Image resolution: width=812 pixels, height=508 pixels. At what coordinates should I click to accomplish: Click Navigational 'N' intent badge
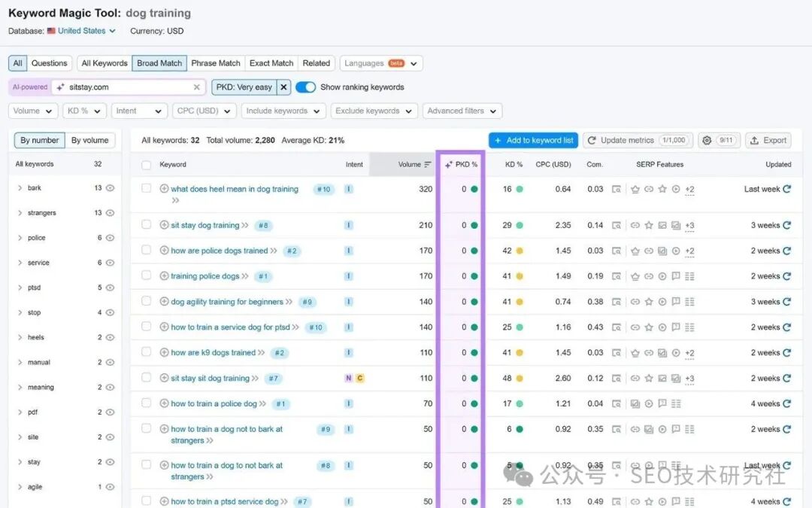pyautogui.click(x=349, y=378)
